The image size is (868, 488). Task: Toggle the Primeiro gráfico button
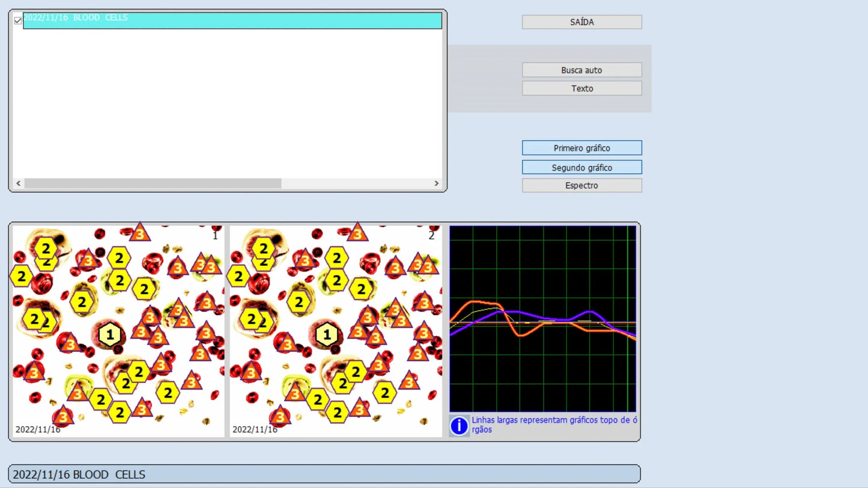point(581,148)
